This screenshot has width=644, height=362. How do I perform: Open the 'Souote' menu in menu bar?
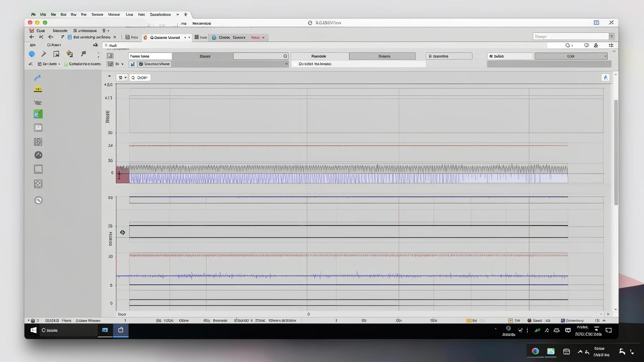[x=97, y=14]
